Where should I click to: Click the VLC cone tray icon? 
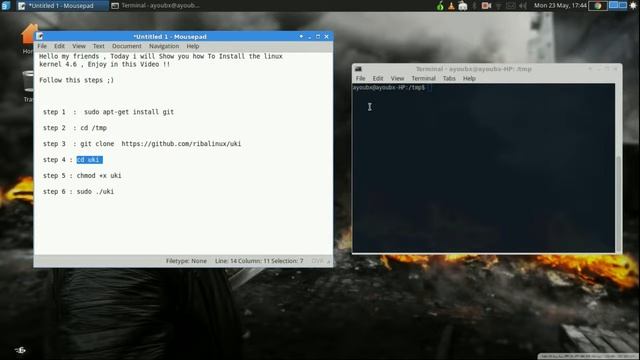(x=451, y=6)
